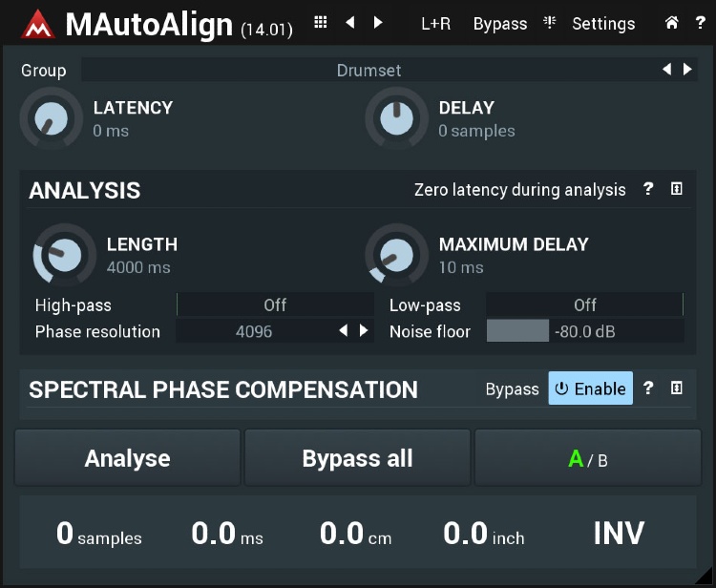Image resolution: width=716 pixels, height=588 pixels.
Task: Click the Noise floor slider
Action: [x=584, y=331]
